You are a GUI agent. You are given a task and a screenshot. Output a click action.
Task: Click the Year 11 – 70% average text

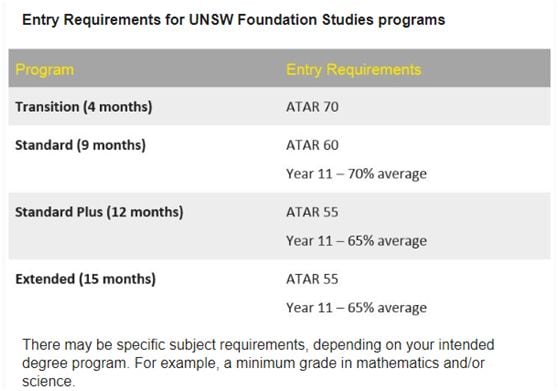point(356,174)
